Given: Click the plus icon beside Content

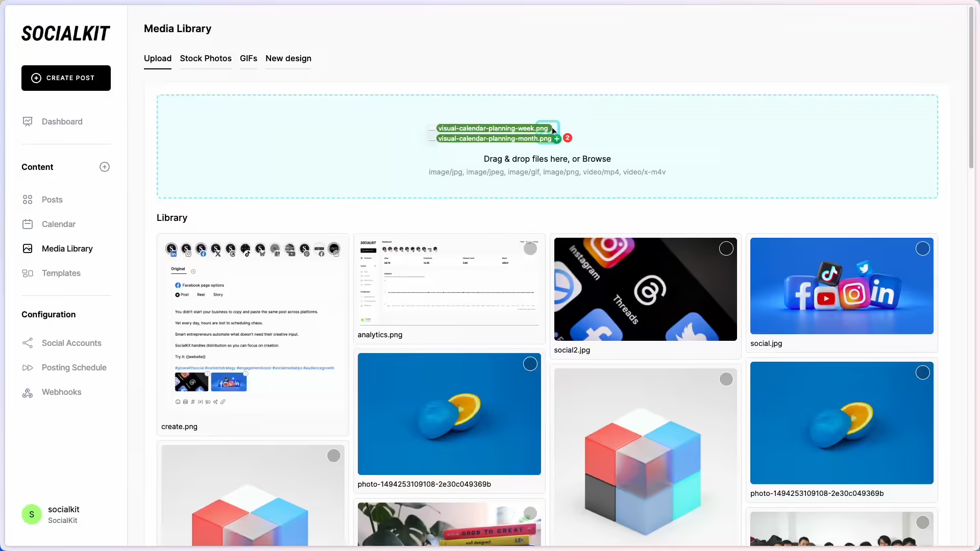Looking at the screenshot, I should 105,167.
